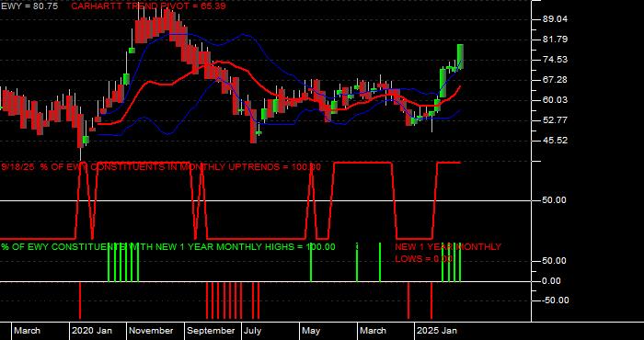644x340 pixels.
Task: Click the first March time axis label
Action: click(x=27, y=331)
